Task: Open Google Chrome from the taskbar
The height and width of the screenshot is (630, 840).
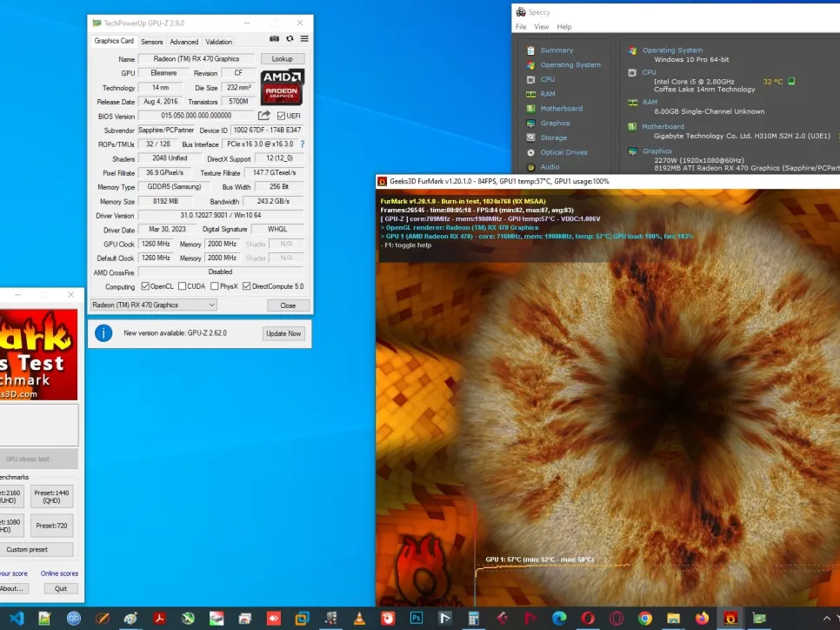Action: click(645, 618)
